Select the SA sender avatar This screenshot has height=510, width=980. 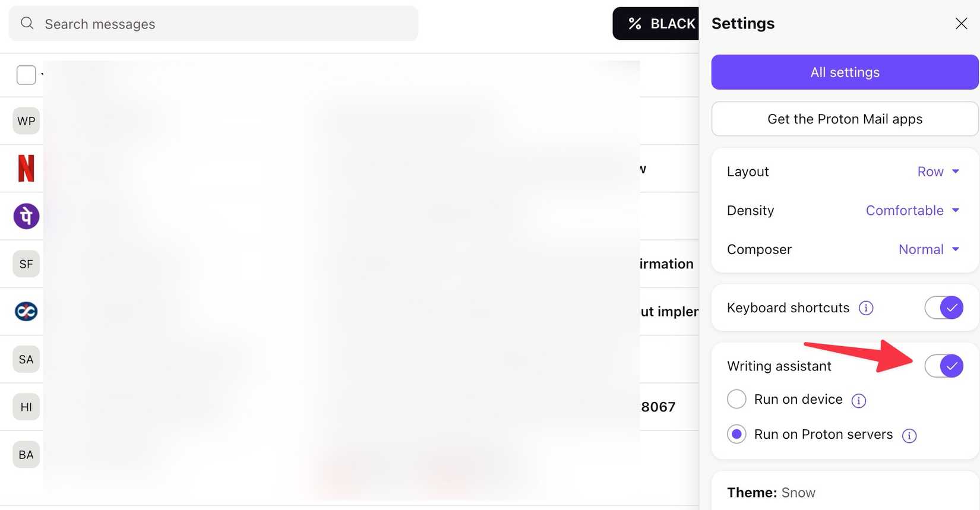click(26, 359)
